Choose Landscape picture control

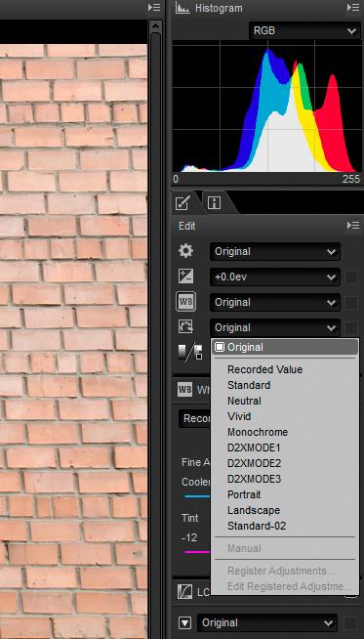pyautogui.click(x=285, y=510)
